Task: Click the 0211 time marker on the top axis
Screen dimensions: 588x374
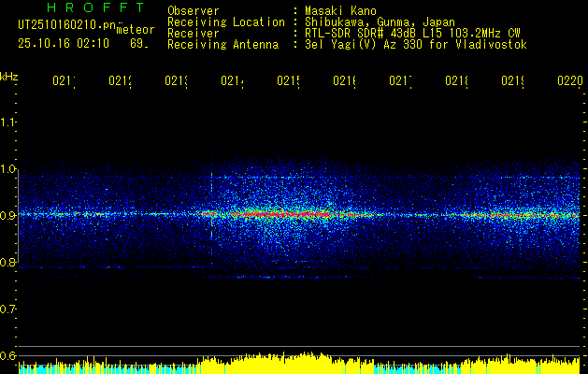Action: point(64,80)
